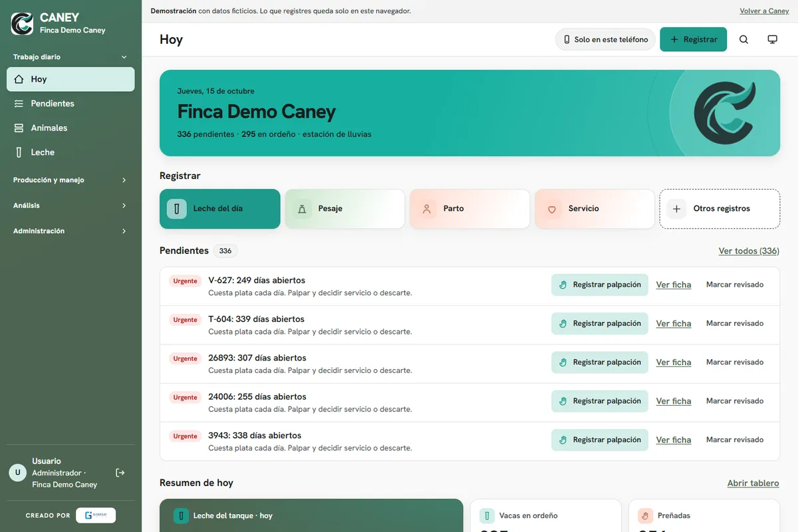Click 'Finca Demo Caney' banner heading
The height and width of the screenshot is (532, 798).
[x=256, y=112]
